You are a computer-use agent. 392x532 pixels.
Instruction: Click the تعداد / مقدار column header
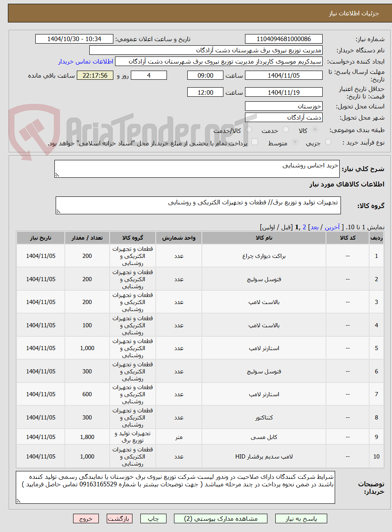87,238
